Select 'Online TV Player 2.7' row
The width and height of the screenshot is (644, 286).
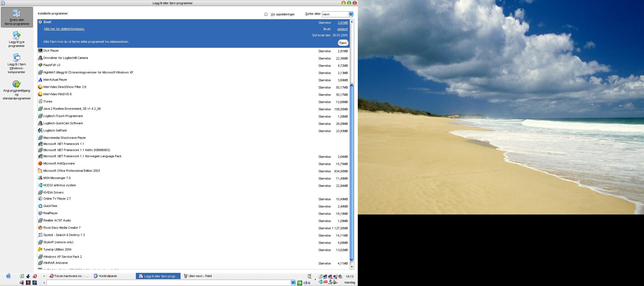[193, 199]
